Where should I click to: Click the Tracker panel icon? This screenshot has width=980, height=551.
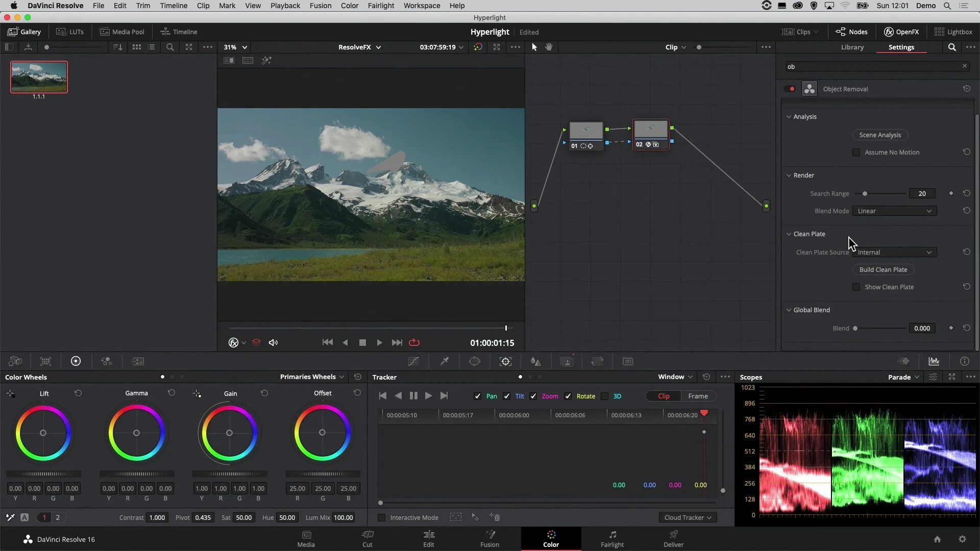505,361
